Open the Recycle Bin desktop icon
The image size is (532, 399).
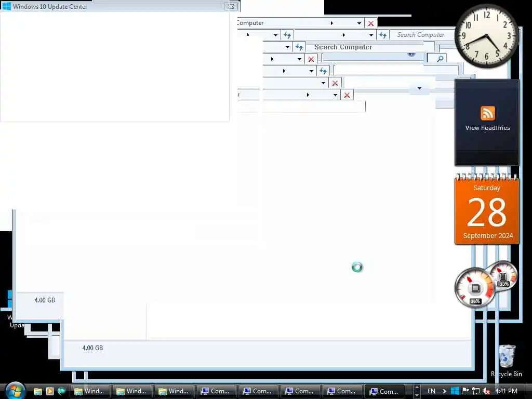point(507,361)
